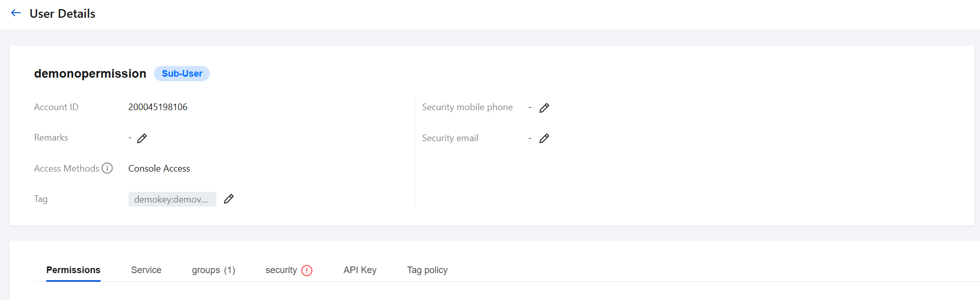Open the Tag policy tab
980x300 pixels.
(x=427, y=270)
